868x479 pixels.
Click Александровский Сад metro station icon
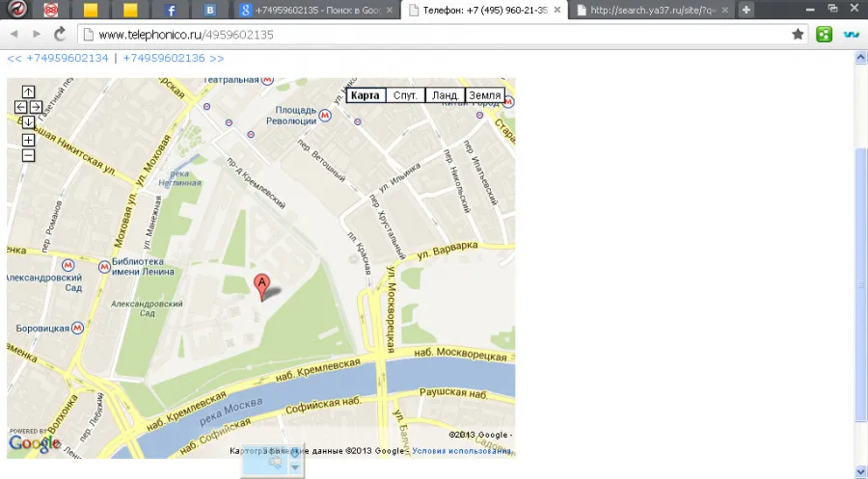[x=68, y=265]
